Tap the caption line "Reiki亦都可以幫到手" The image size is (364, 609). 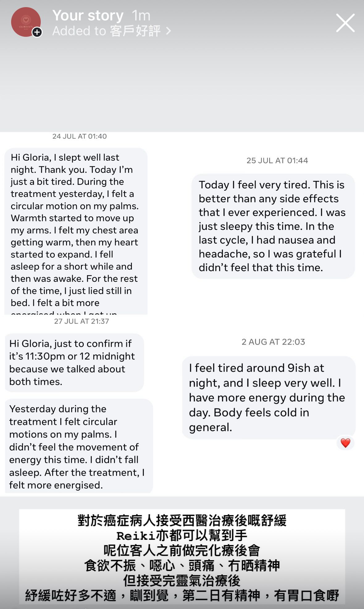182,535
